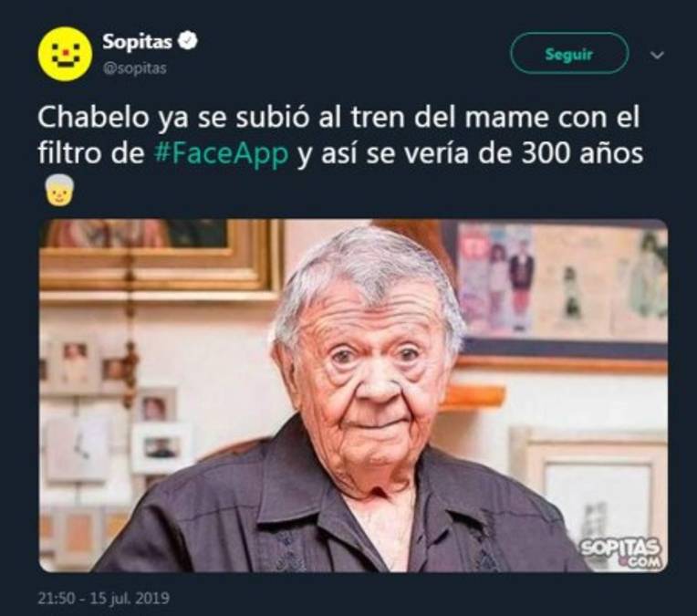Open the Sopitas display name profile link
This screenshot has height=616, width=697.
pos(137,41)
